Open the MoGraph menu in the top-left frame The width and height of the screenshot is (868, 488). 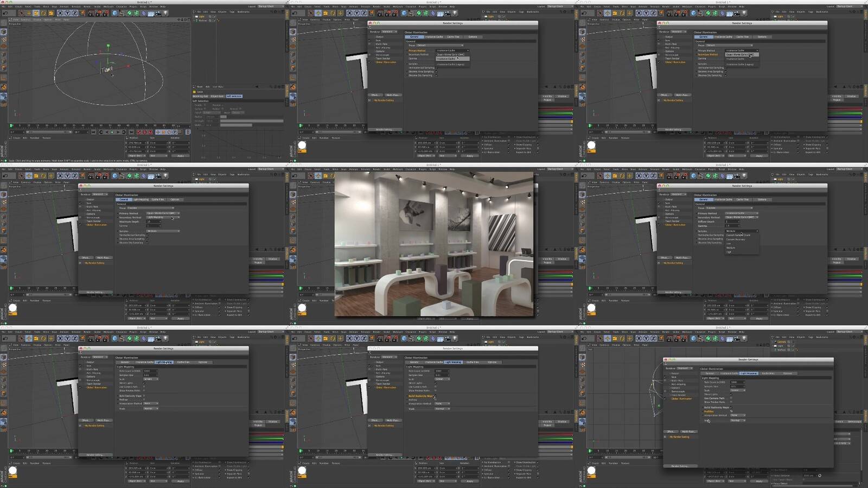click(x=108, y=7)
